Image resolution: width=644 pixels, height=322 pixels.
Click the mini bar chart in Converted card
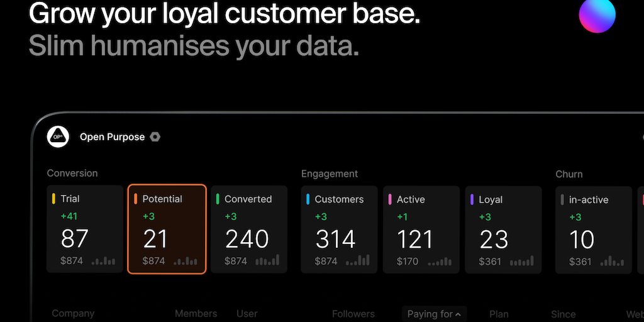pos(267,260)
